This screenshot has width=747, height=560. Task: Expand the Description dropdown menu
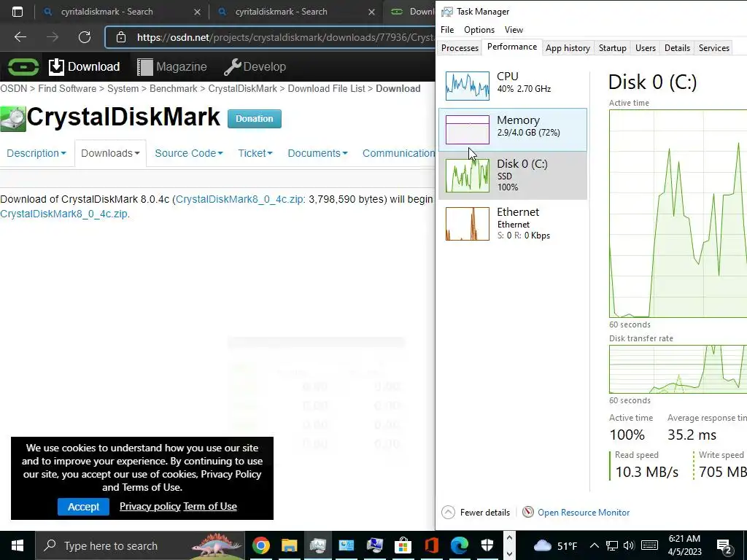(x=36, y=153)
